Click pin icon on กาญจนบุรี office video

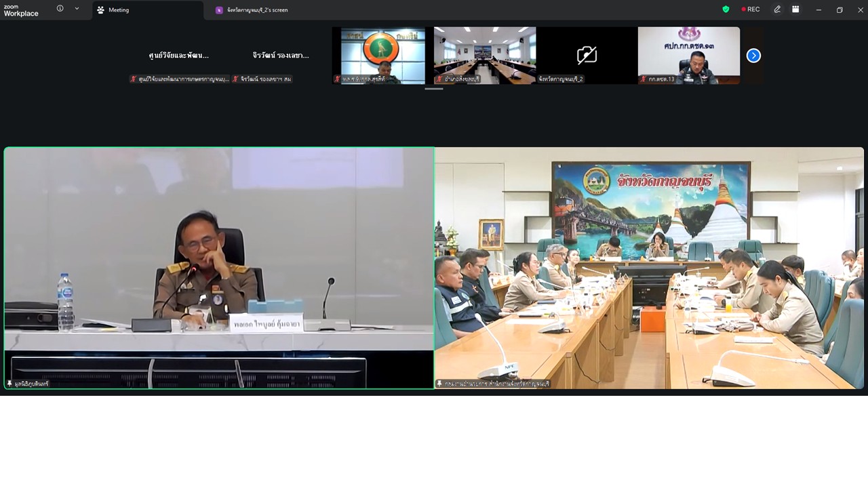[x=439, y=384]
